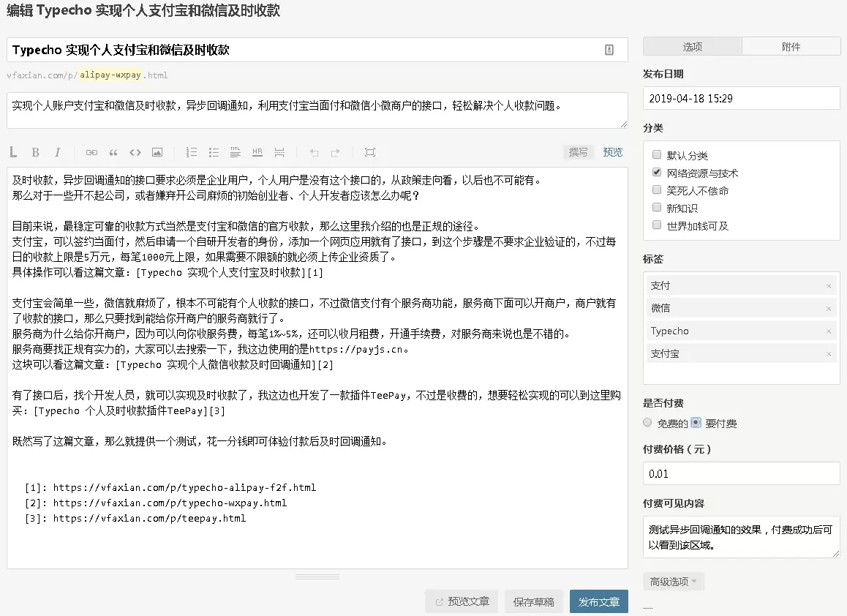847x616 pixels.
Task: Toggle bold formatting
Action: (36, 152)
